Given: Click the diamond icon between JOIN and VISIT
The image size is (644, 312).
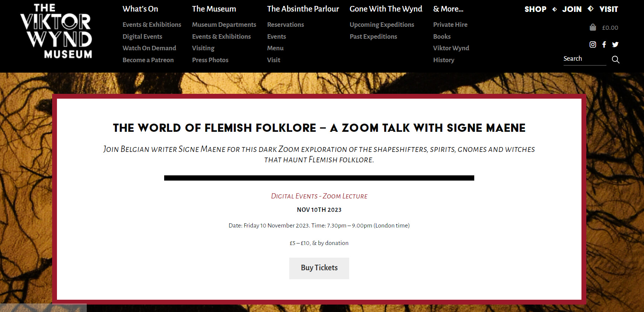Looking at the screenshot, I should (x=590, y=9).
